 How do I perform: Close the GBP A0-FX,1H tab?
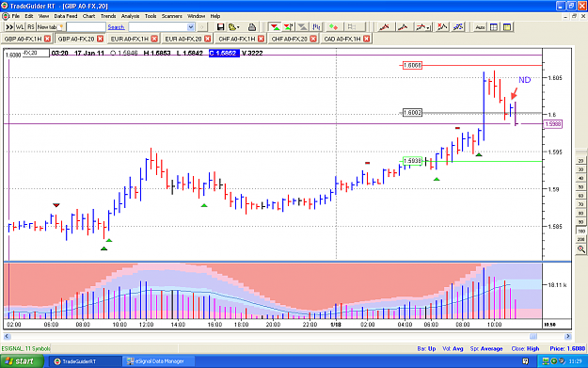(47, 39)
